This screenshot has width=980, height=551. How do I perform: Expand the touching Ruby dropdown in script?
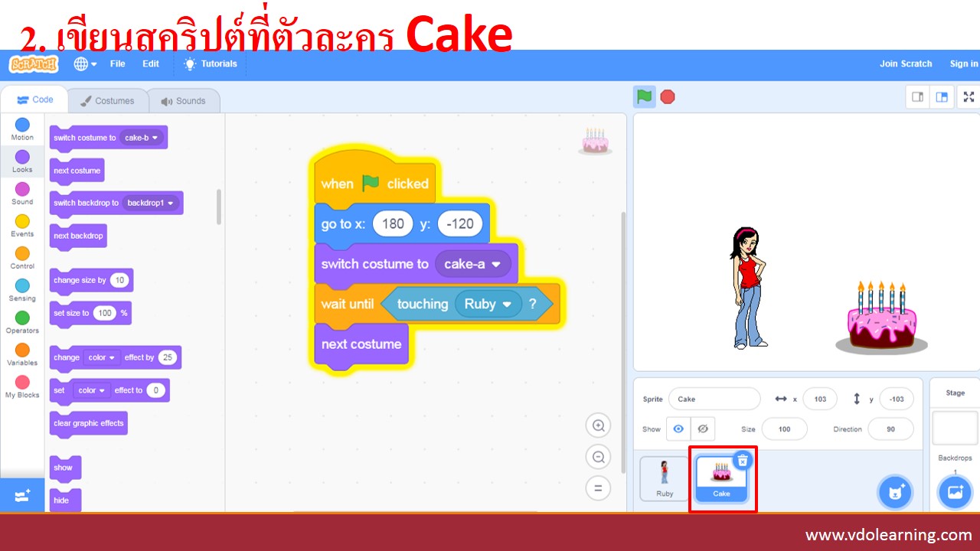point(488,304)
